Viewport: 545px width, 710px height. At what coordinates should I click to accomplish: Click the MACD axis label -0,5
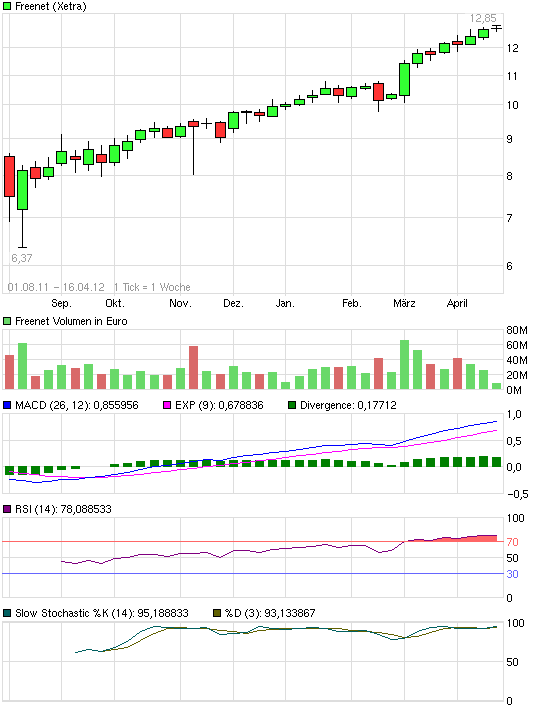(x=517, y=494)
